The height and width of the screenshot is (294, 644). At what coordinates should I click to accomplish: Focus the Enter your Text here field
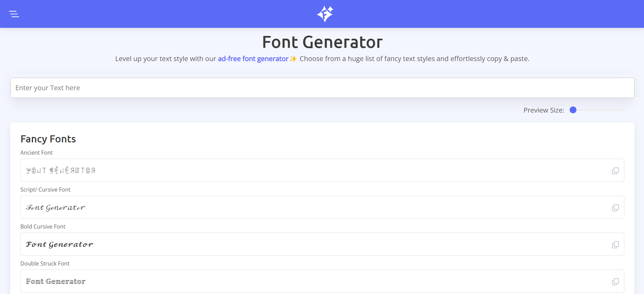tap(322, 88)
